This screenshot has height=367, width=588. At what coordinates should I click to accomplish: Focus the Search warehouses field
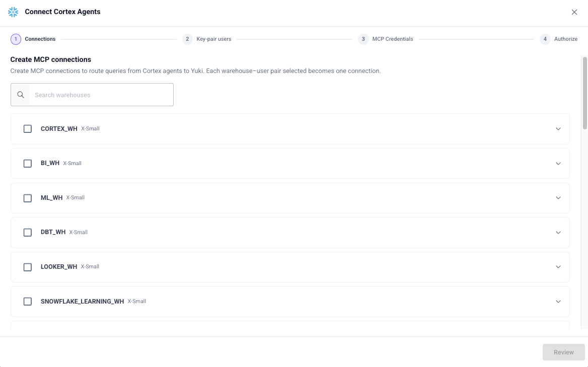click(x=92, y=95)
